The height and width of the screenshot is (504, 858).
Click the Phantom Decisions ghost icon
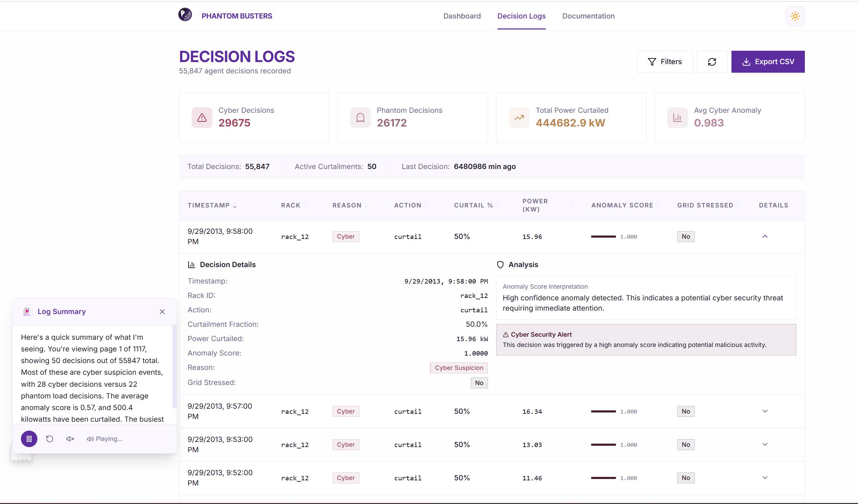360,118
